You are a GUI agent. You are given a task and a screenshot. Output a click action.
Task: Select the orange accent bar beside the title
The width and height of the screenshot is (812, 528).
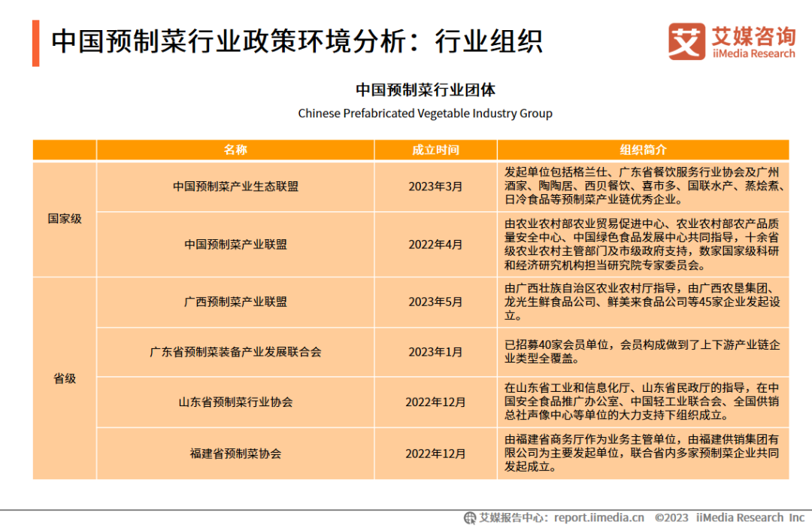point(37,42)
